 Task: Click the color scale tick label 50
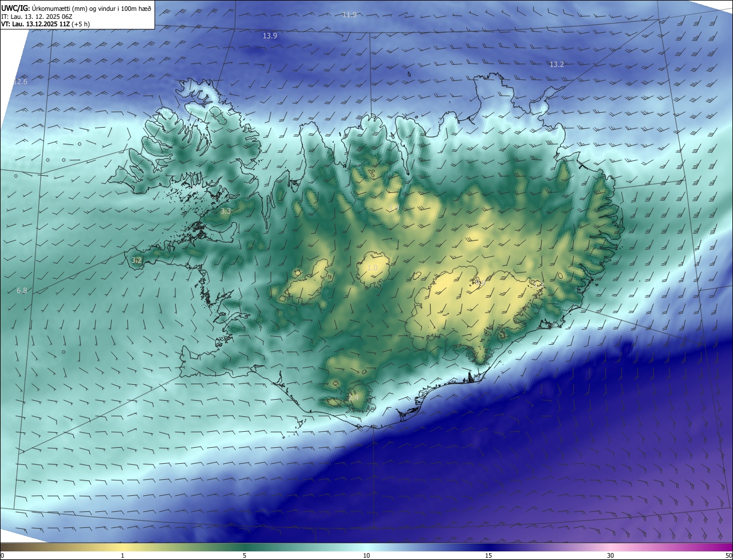pyautogui.click(x=728, y=555)
